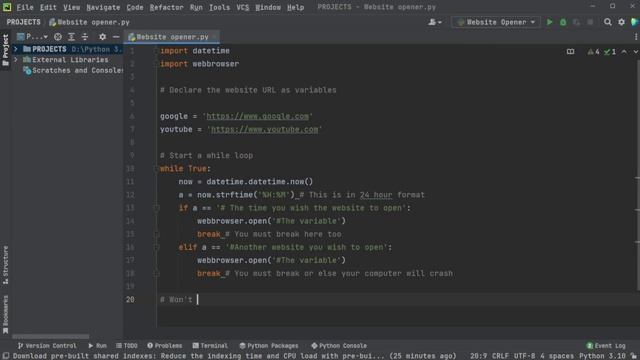Click PROJECTS breadcrumb in navigation bar
Screen dimensions: 640x360
click(x=23, y=22)
